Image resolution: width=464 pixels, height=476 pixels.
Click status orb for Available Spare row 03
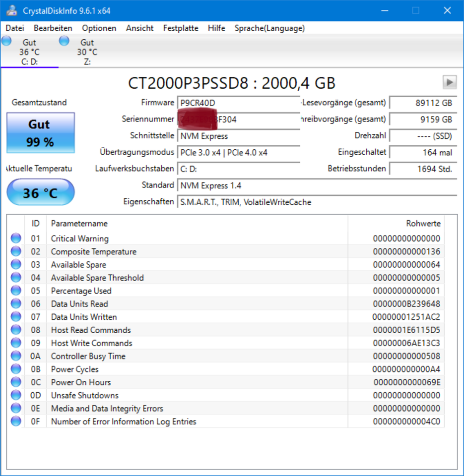pyautogui.click(x=16, y=264)
